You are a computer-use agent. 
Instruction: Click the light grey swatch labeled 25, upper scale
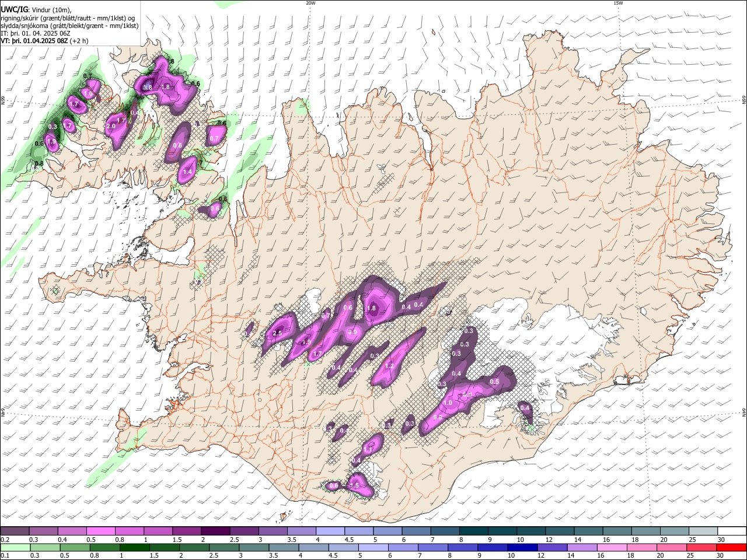(703, 531)
